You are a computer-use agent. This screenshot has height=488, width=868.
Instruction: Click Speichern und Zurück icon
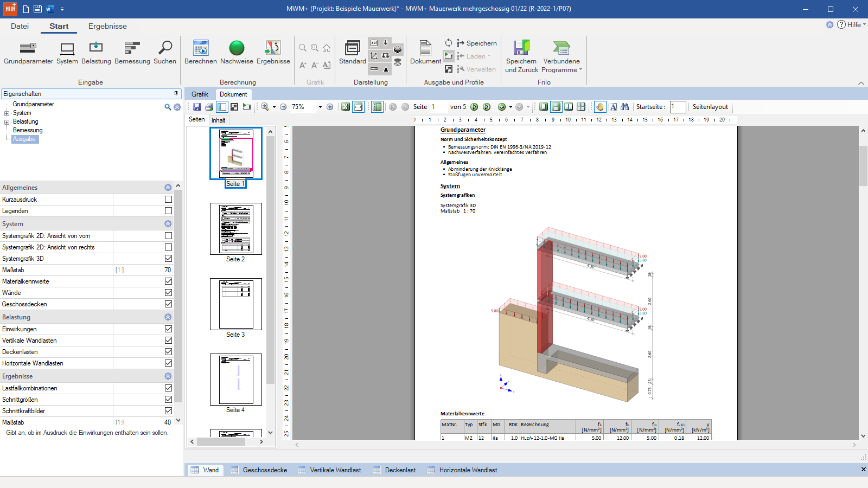click(521, 56)
